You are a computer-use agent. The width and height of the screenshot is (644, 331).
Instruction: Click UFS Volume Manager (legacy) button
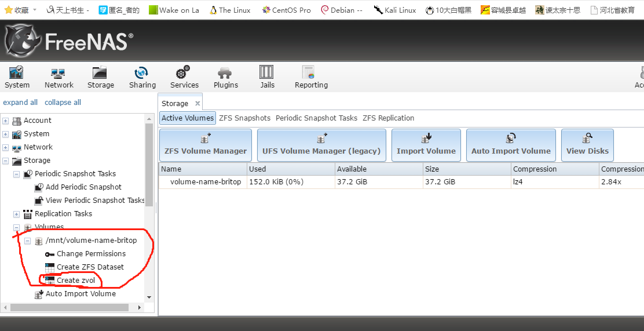click(321, 145)
